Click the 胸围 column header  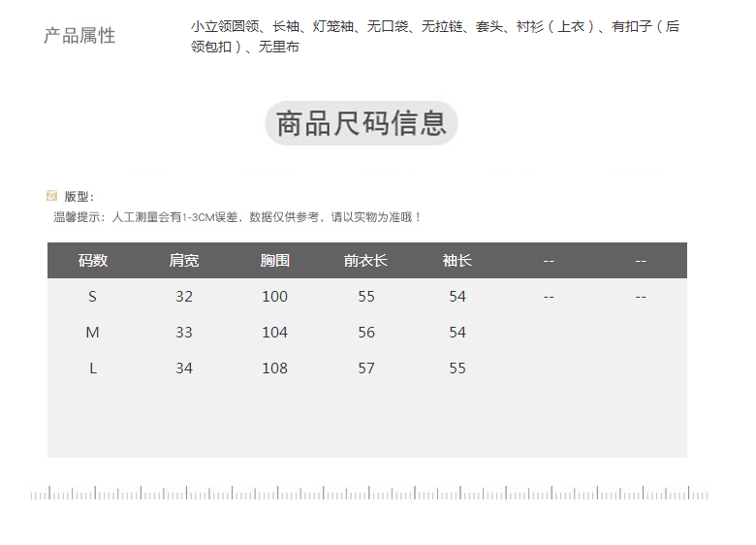click(275, 260)
